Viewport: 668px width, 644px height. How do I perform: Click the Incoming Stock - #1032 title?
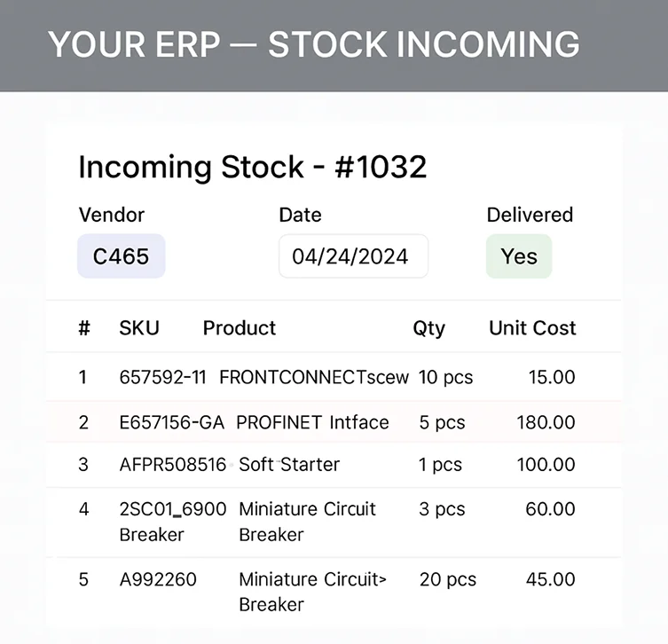click(x=253, y=167)
